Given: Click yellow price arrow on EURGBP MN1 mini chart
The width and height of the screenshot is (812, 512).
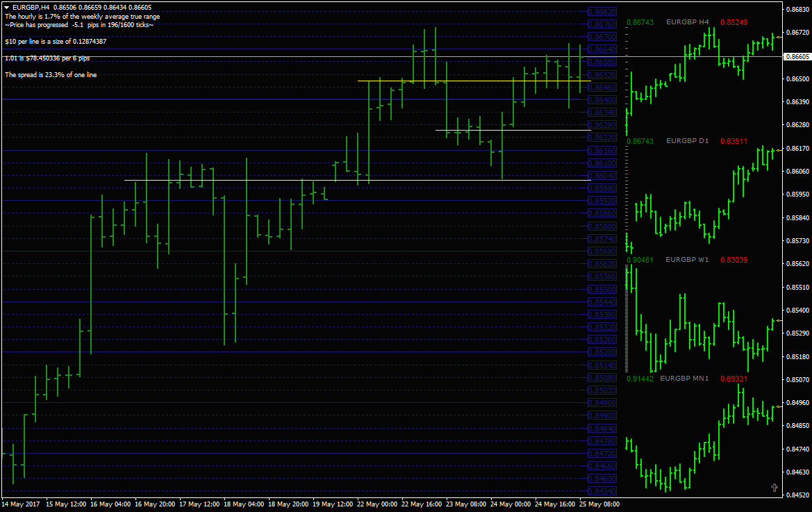Looking at the screenshot, I should [779, 407].
